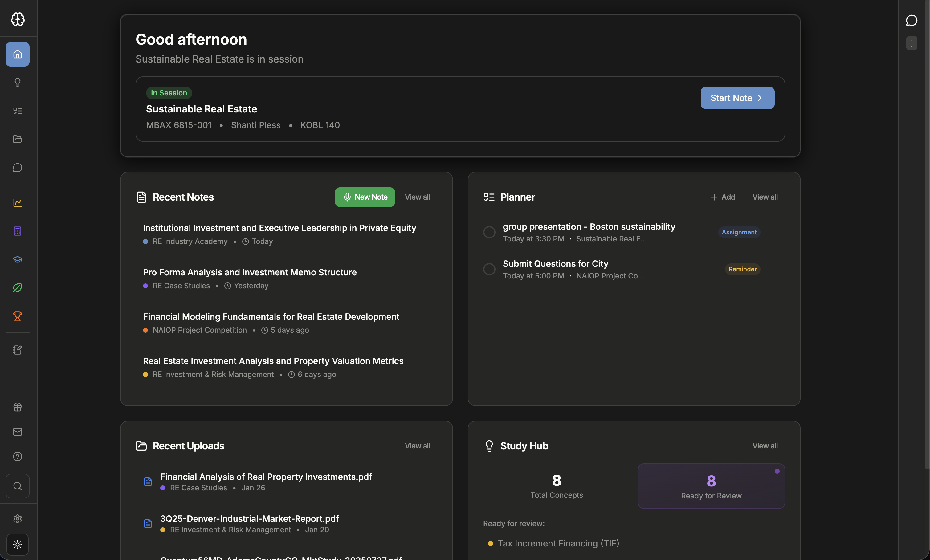The width and height of the screenshot is (930, 560).
Task: Toggle the light/dark theme sun icon
Action: click(x=17, y=544)
